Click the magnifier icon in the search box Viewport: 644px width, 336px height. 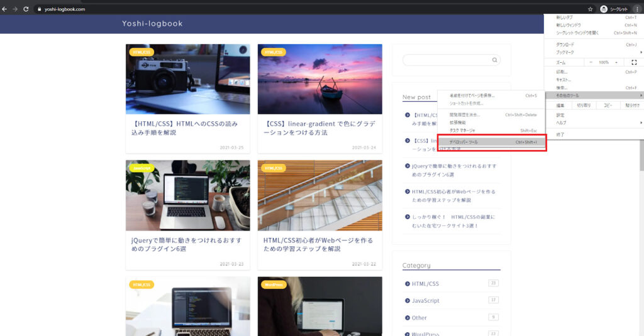[495, 60]
